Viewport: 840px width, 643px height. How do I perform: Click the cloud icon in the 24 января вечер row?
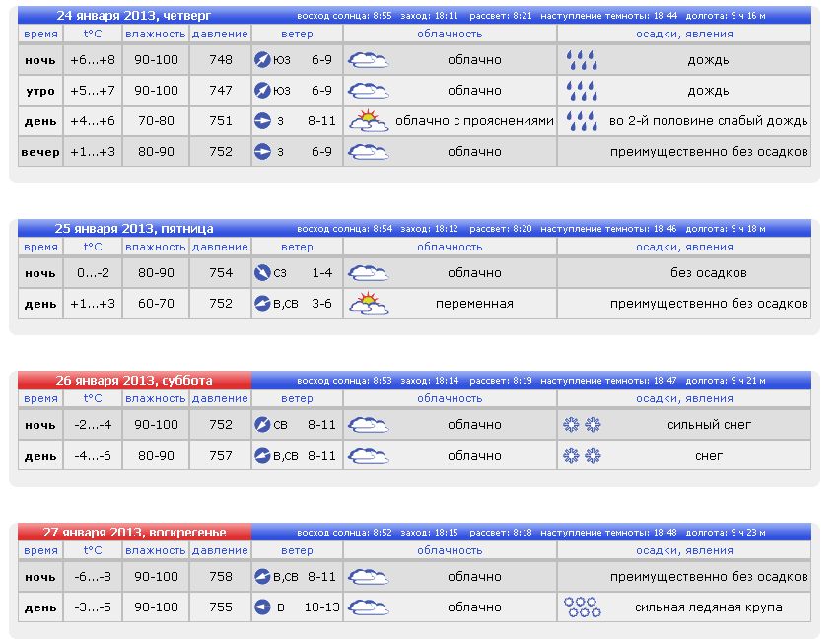pos(369,152)
